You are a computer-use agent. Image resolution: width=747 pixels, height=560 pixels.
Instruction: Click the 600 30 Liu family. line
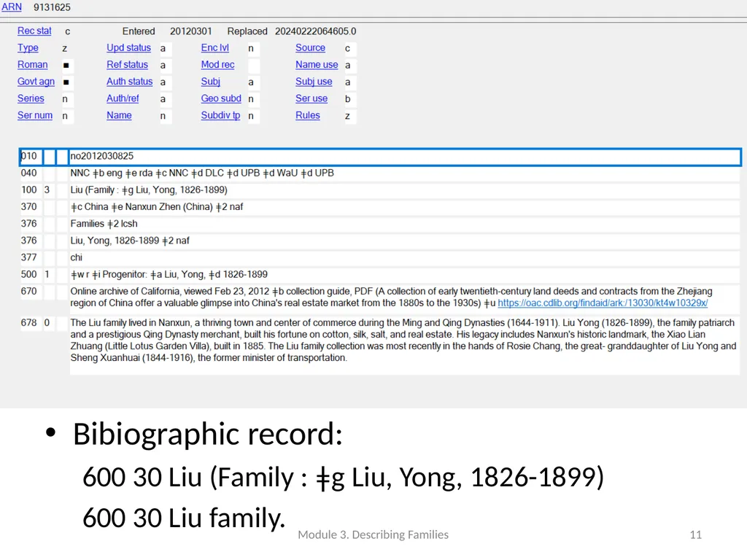184,518
